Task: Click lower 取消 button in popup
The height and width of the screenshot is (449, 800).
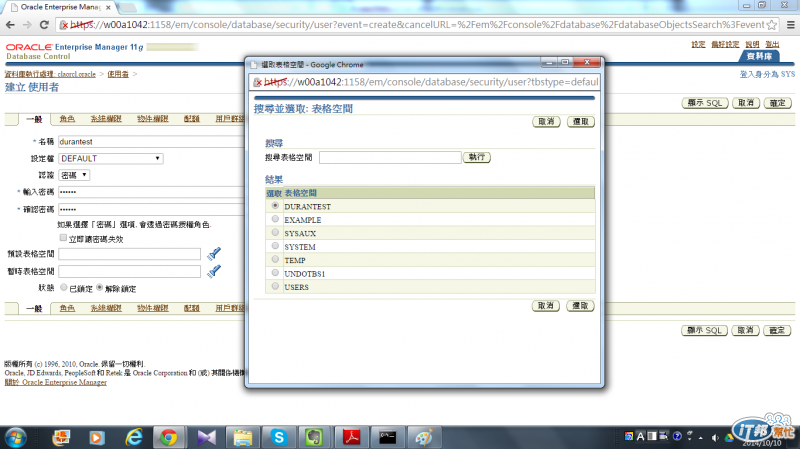Action: (545, 306)
